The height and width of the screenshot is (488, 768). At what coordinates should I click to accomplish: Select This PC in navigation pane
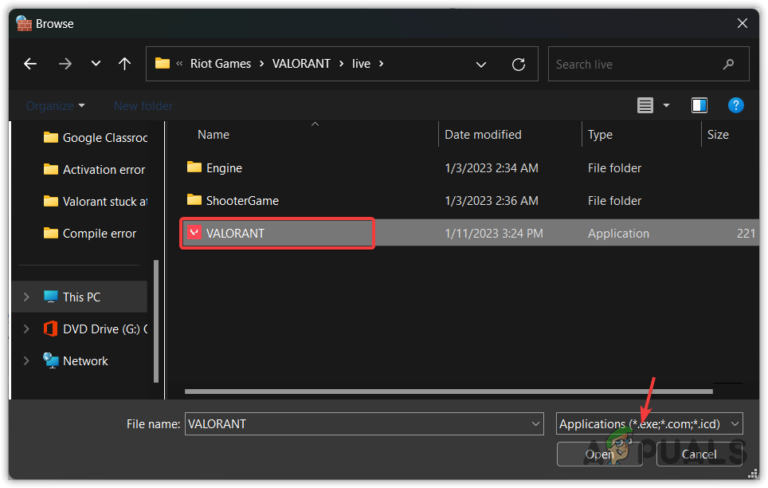click(x=81, y=297)
